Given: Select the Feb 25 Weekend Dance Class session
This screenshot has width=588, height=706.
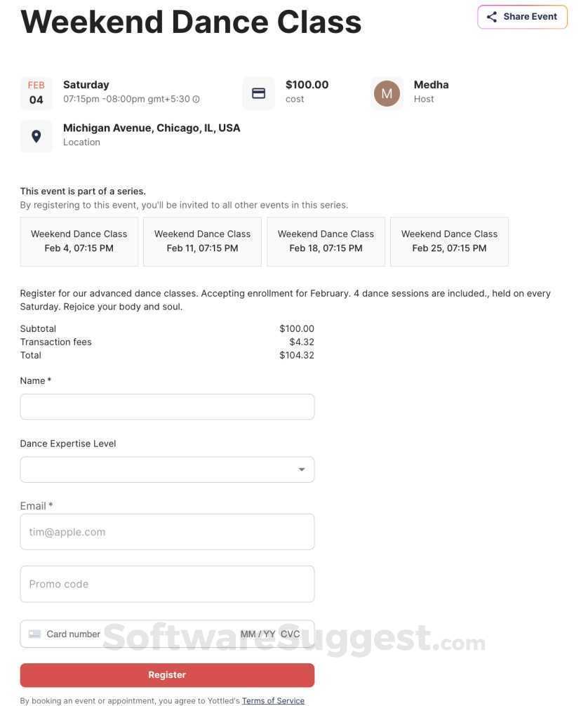Looking at the screenshot, I should (x=449, y=241).
